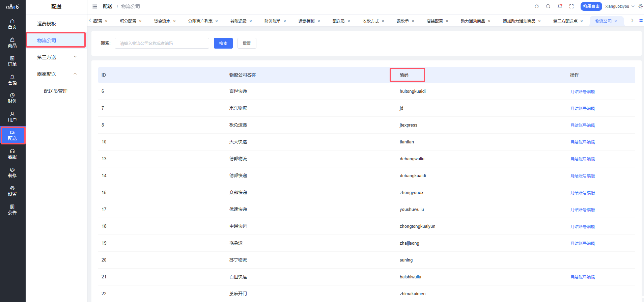This screenshot has width=644, height=302.
Task: Open 财务 finance section in sidebar
Action: (12, 98)
